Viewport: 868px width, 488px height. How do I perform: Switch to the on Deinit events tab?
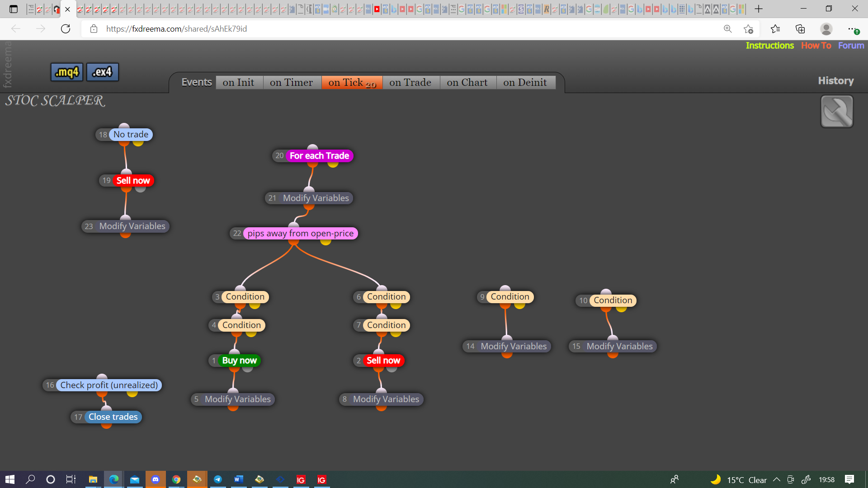click(x=525, y=82)
